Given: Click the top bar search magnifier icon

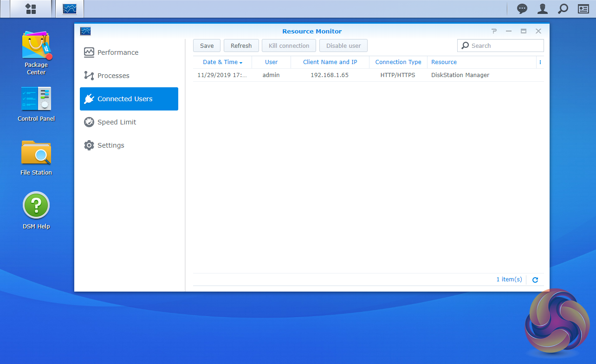Looking at the screenshot, I should (x=563, y=9).
